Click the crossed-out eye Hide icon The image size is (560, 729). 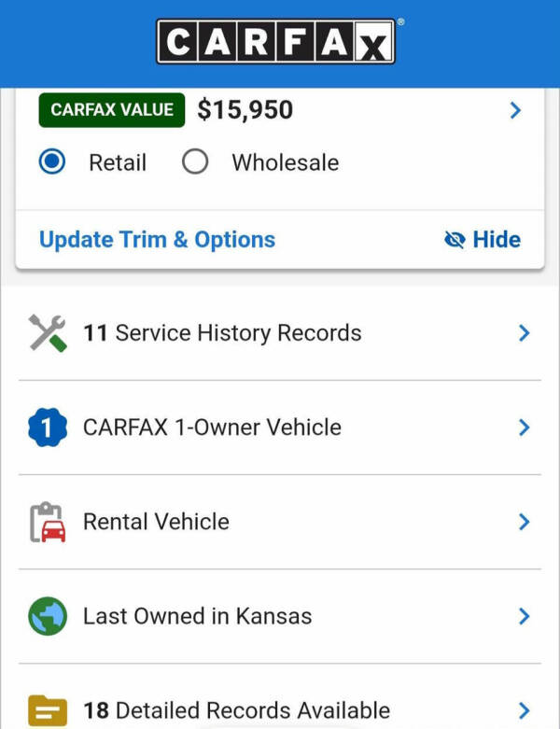pos(455,240)
